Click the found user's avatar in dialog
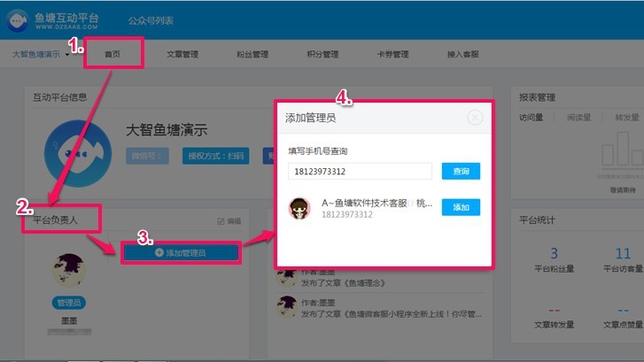644x362 pixels. tap(299, 208)
